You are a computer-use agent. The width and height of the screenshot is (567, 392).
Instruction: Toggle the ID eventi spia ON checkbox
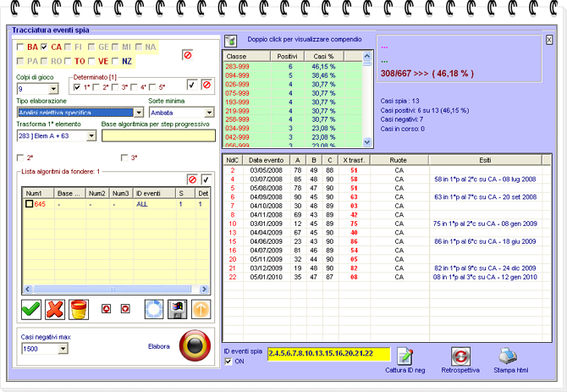coord(228,362)
